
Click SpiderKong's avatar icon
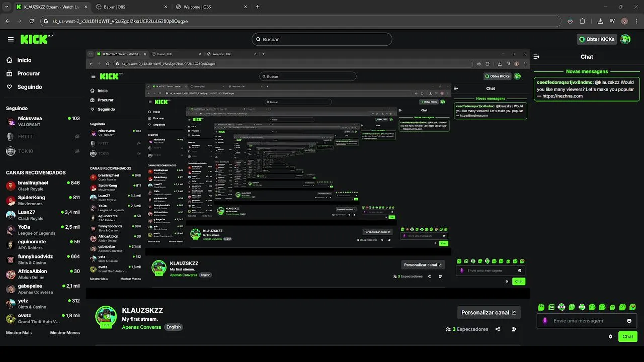coord(11,200)
